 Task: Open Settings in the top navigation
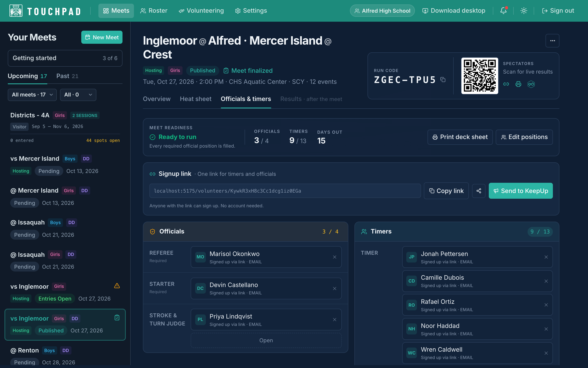[x=251, y=11]
